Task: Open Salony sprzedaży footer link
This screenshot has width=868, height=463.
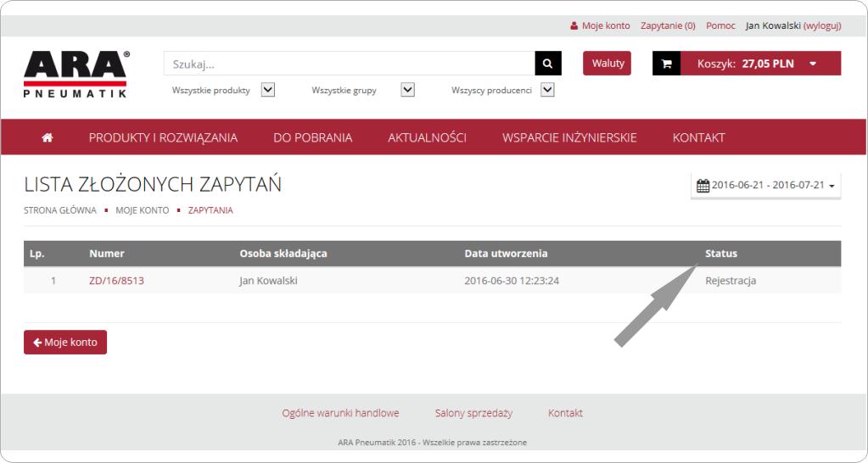Action: [x=473, y=413]
